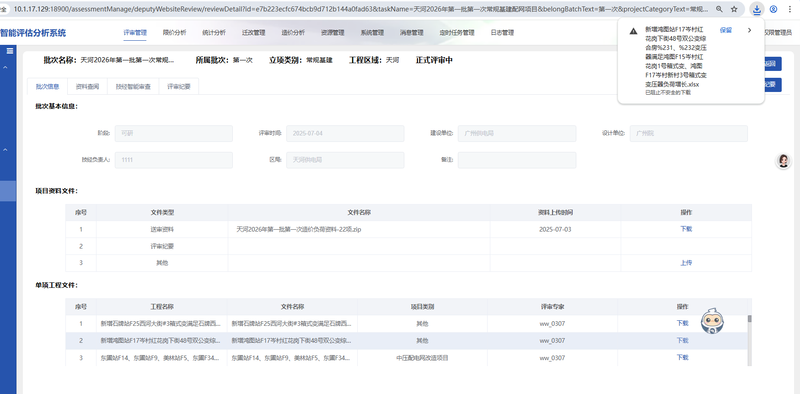
Task: Open the 日志管理 top menu
Action: coord(503,32)
